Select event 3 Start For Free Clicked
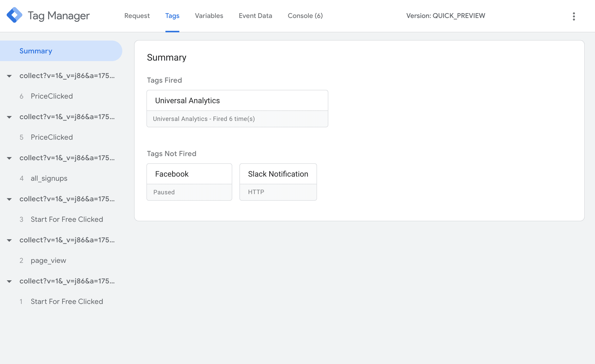Screen dimensions: 595x364 61,219
